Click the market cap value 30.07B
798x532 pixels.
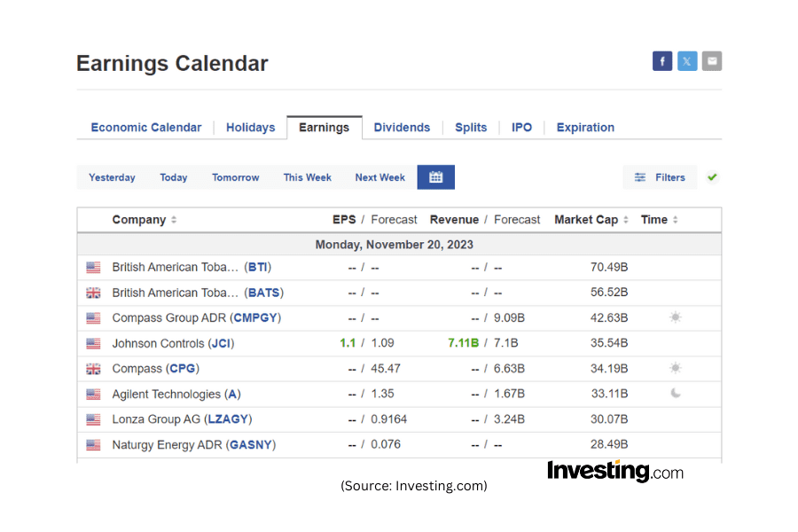coord(609,419)
